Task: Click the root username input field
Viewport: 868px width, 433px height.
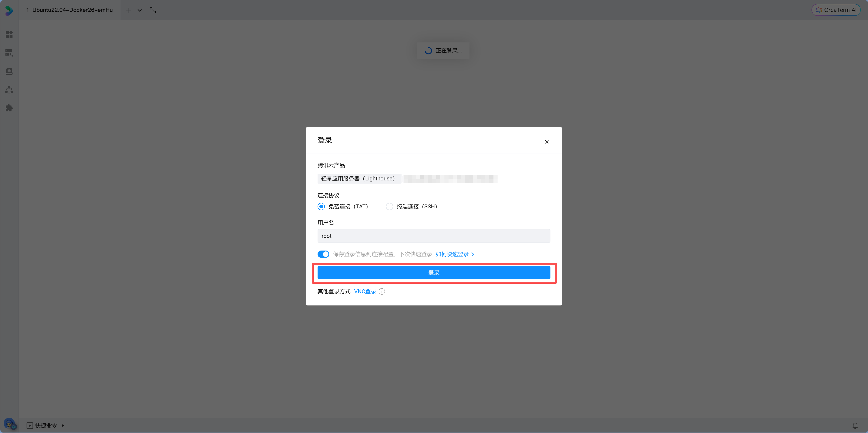Action: (434, 236)
